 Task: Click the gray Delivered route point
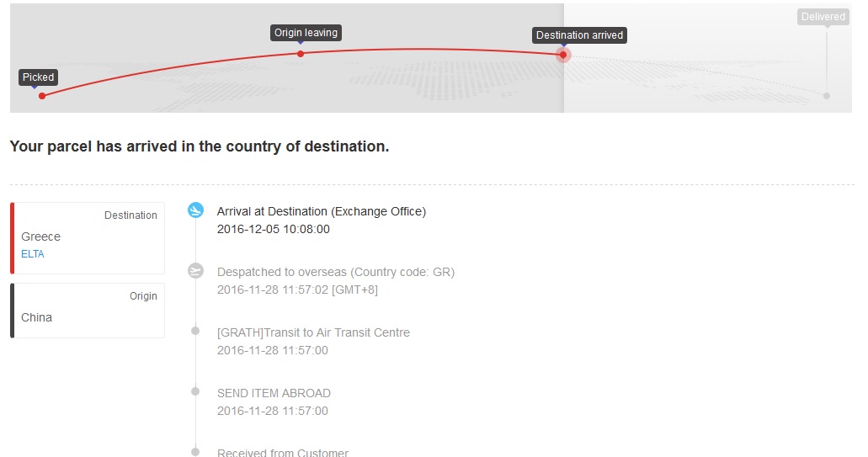coord(827,96)
